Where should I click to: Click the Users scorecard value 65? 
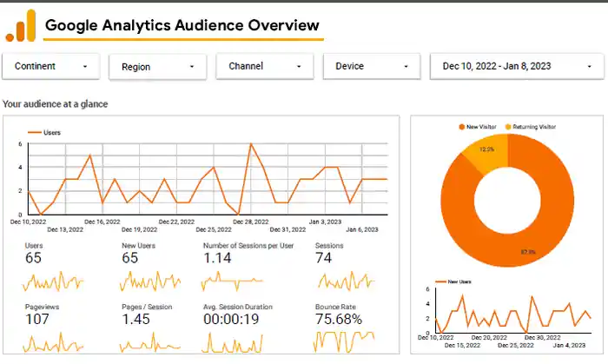click(33, 258)
